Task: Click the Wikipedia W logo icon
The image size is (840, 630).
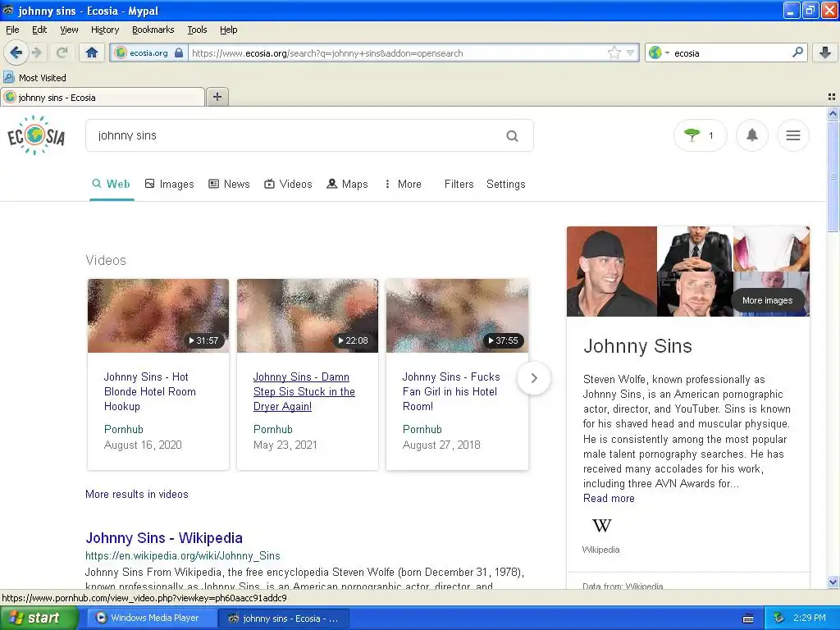Action: point(601,526)
